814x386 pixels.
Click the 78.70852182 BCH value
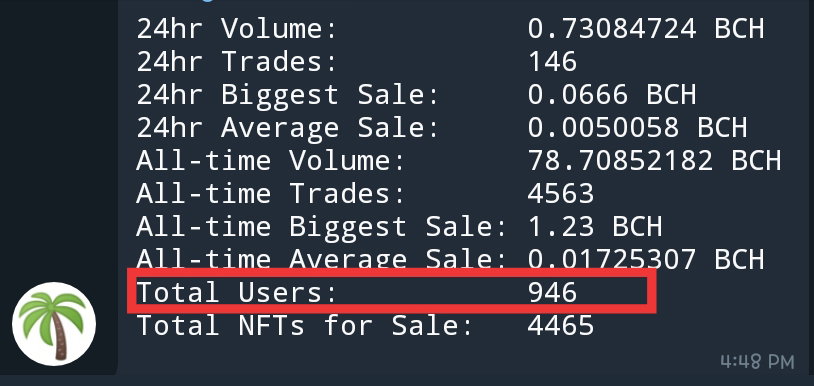coord(655,161)
